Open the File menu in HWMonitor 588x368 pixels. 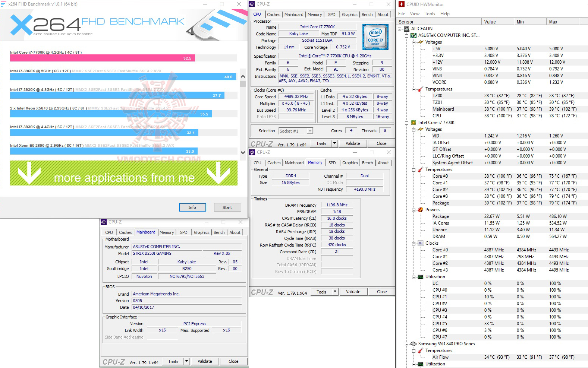(402, 14)
